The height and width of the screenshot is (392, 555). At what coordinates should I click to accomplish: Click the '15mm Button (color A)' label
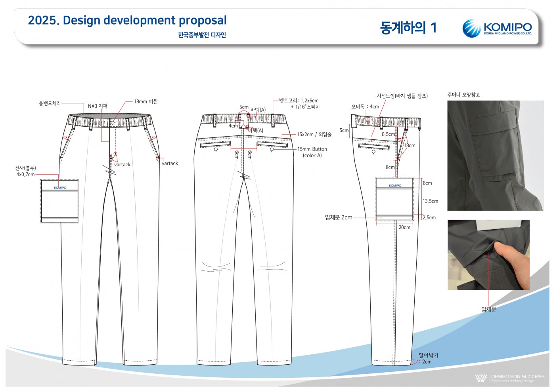point(312,152)
